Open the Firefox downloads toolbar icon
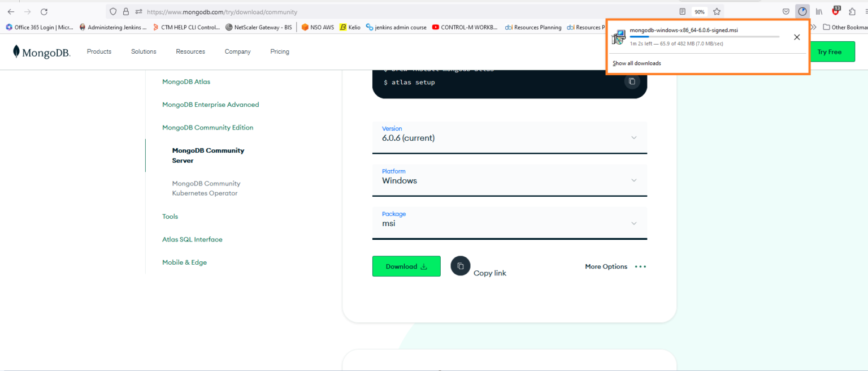Viewport: 868px width, 371px height. (802, 11)
